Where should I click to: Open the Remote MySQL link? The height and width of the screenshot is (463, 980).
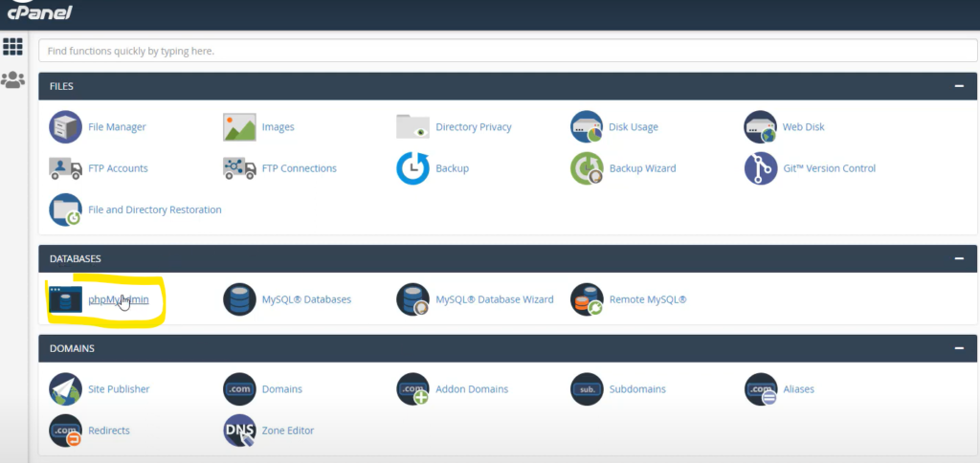648,299
